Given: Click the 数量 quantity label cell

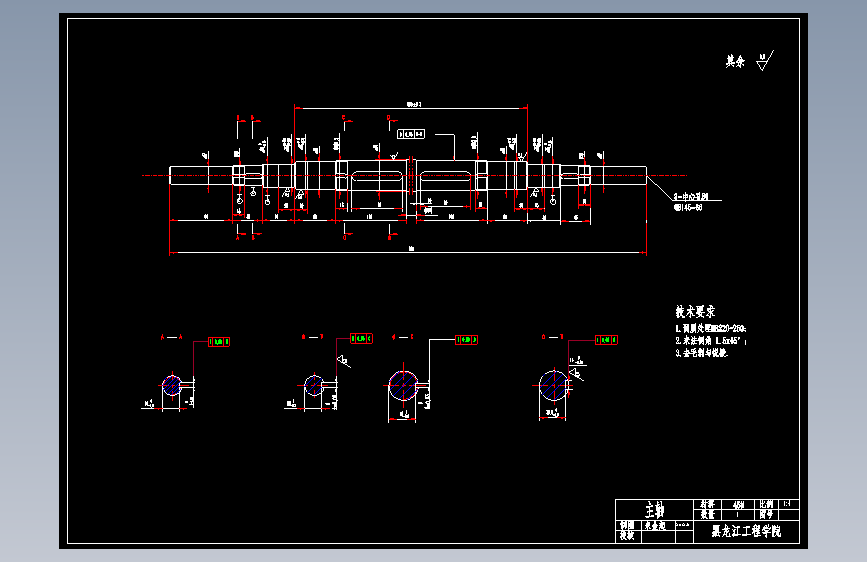Looking at the screenshot, I should [707, 514].
